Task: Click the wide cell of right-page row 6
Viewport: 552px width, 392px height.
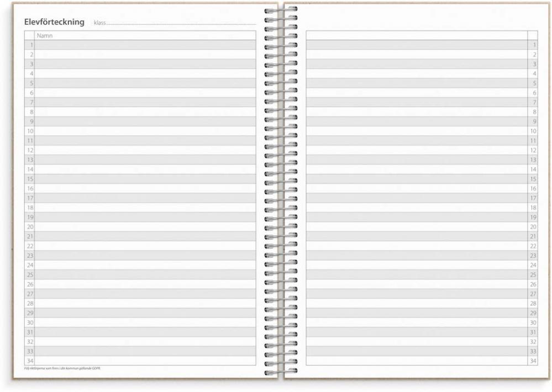Action: point(417,93)
